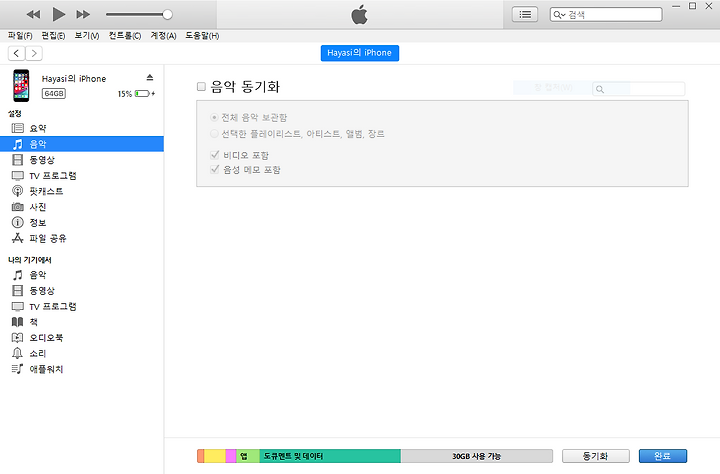Select 동영상 under 나의 기기에서
This screenshot has height=474, width=720.
tap(82, 290)
